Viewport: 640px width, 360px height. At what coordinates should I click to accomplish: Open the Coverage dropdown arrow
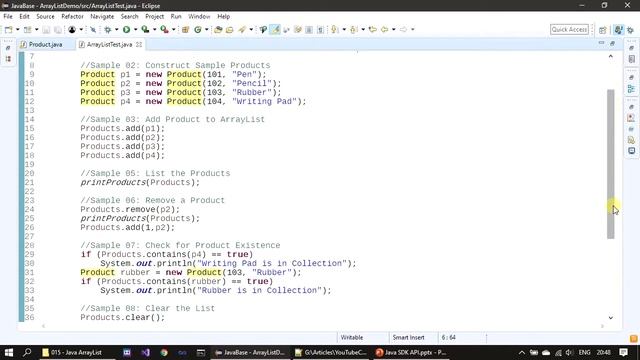pos(154,30)
